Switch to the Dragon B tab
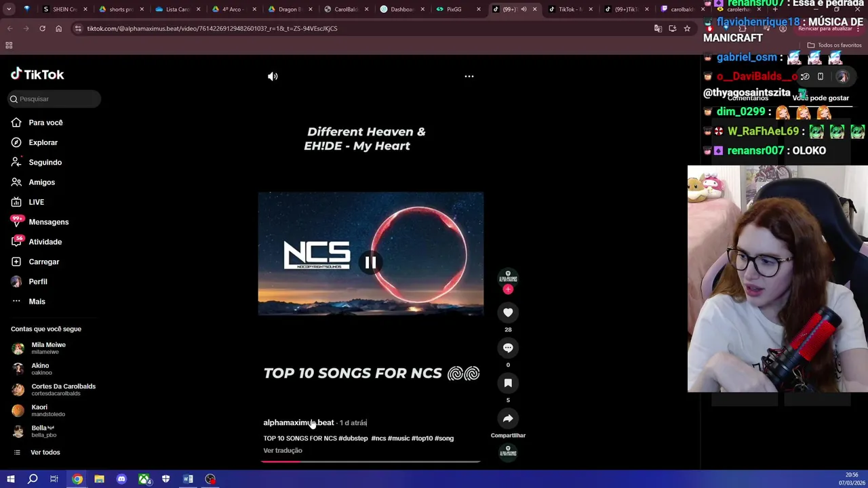This screenshot has width=868, height=488. pyautogui.click(x=290, y=9)
